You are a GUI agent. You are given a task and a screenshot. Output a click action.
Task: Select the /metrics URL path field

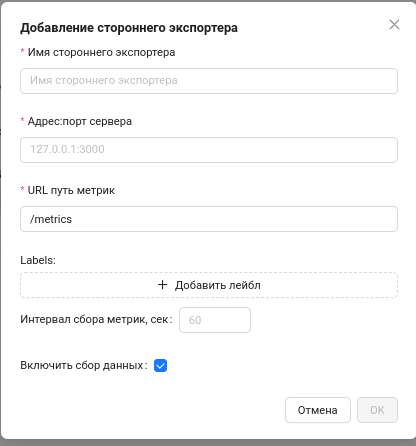click(209, 219)
